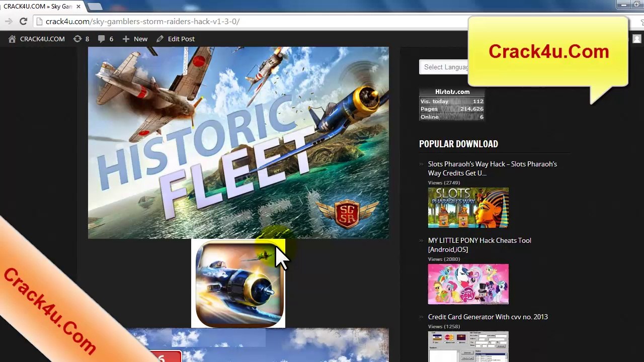Click the 'Views (2080)' text
Image resolution: width=644 pixels, height=362 pixels.
click(444, 259)
